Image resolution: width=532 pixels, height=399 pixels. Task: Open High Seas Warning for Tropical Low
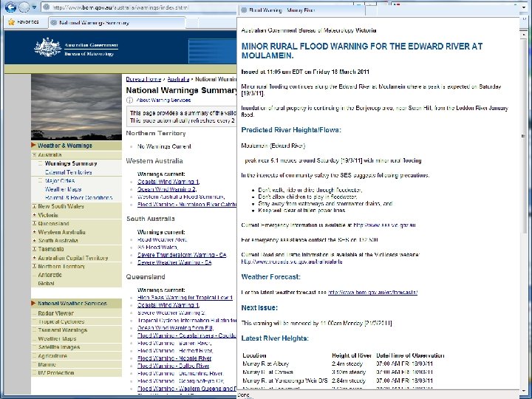tap(185, 298)
